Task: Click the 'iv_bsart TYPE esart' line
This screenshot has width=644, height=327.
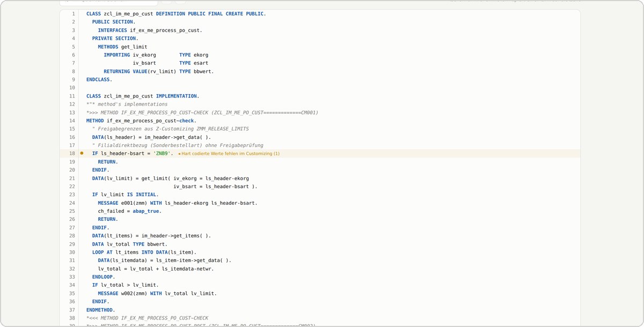Action: (171, 63)
